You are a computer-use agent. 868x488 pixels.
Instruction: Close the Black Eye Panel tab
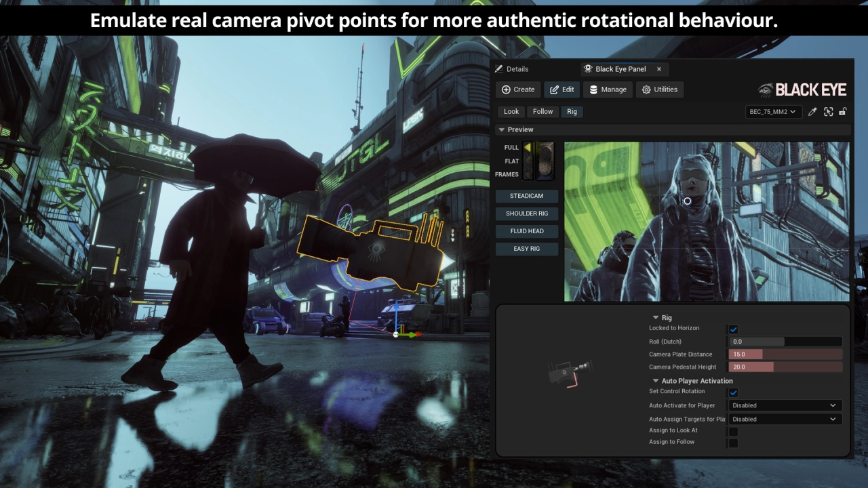(x=658, y=69)
